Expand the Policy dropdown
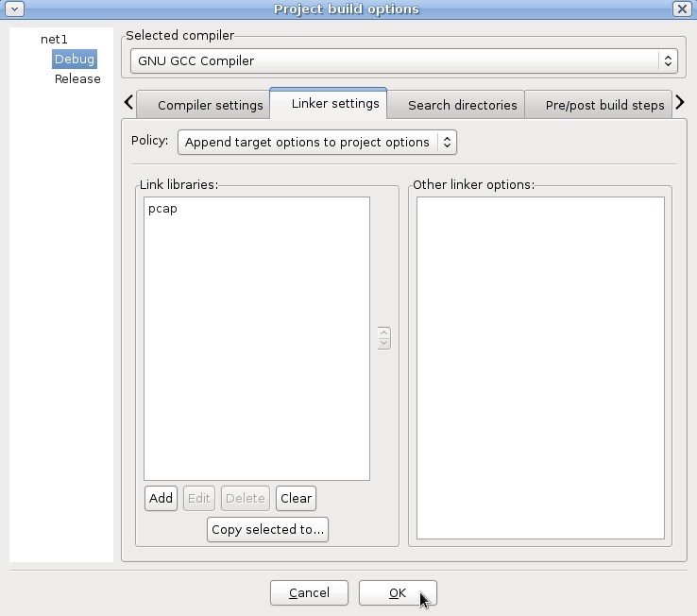This screenshot has width=697, height=616. click(317, 142)
